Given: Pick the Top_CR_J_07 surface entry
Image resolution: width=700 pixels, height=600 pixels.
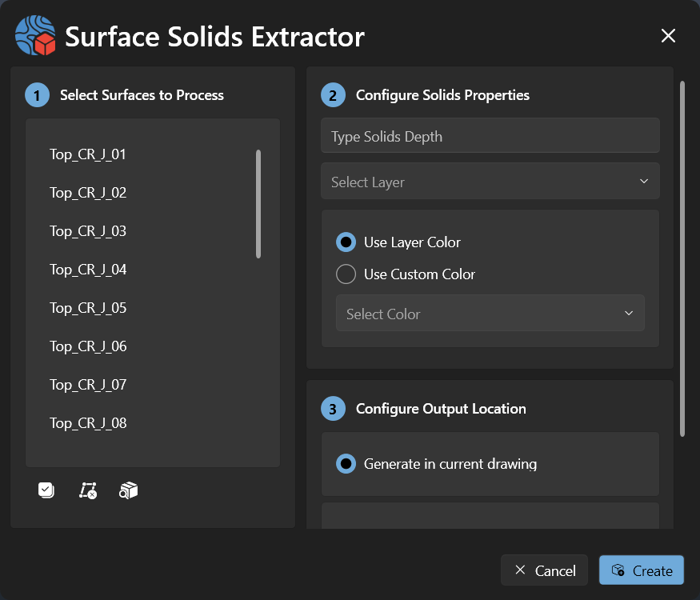Looking at the screenshot, I should (x=88, y=385).
